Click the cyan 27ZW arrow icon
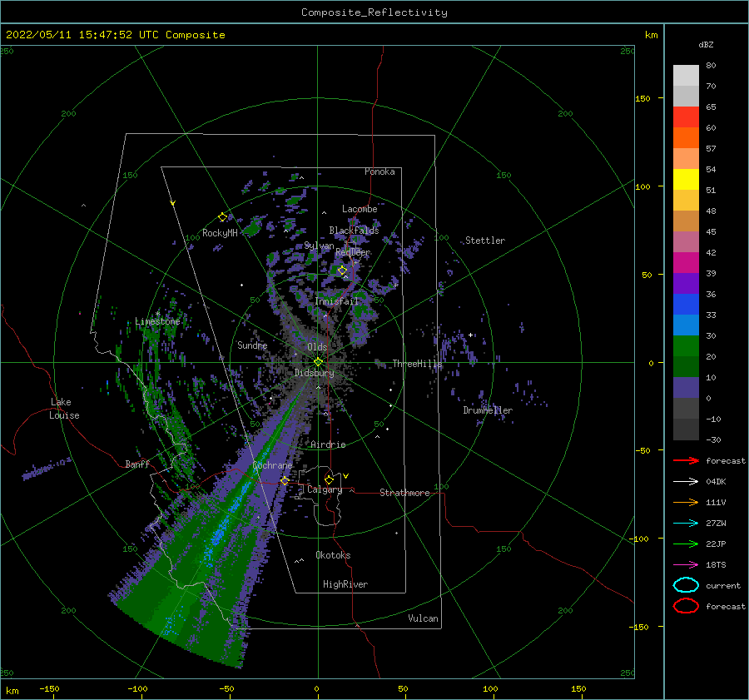 686,524
